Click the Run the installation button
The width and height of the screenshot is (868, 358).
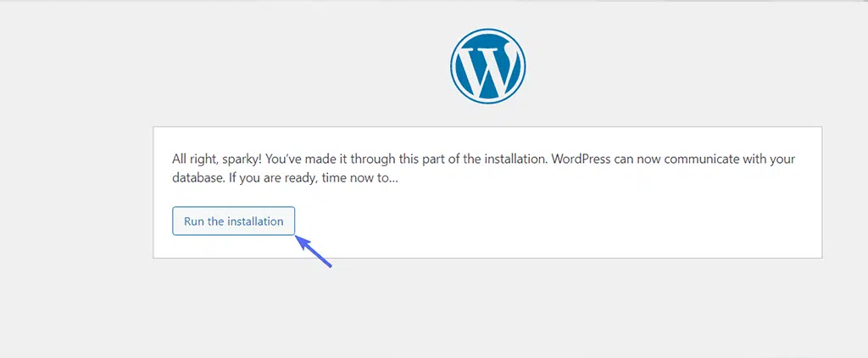[233, 221]
